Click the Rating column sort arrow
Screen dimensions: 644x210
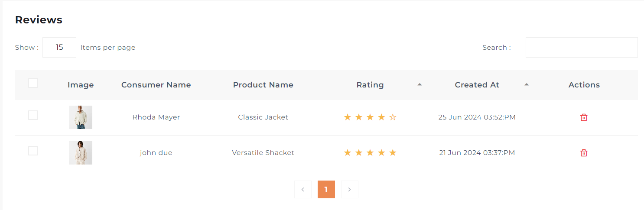click(x=420, y=85)
